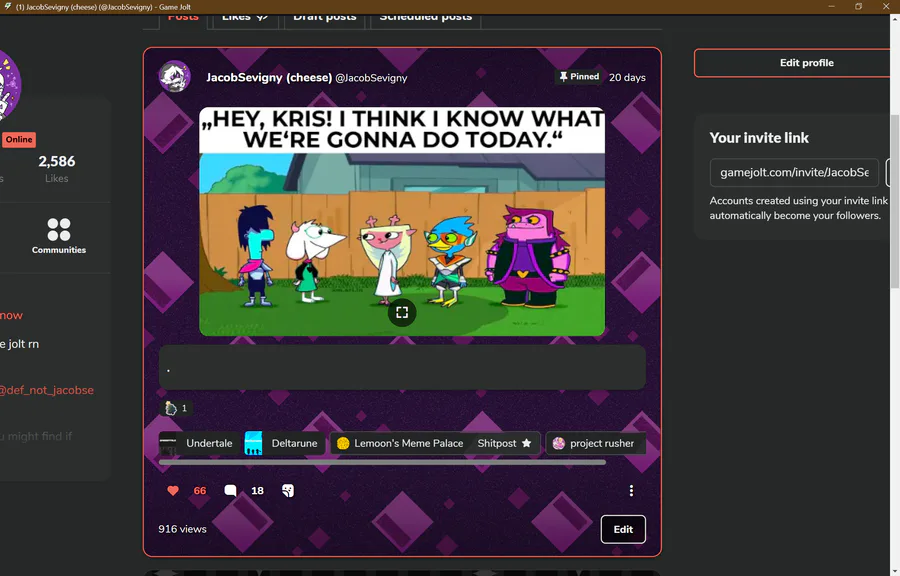The image size is (900, 576).
Task: Open the sticker placement icon
Action: pyautogui.click(x=288, y=491)
